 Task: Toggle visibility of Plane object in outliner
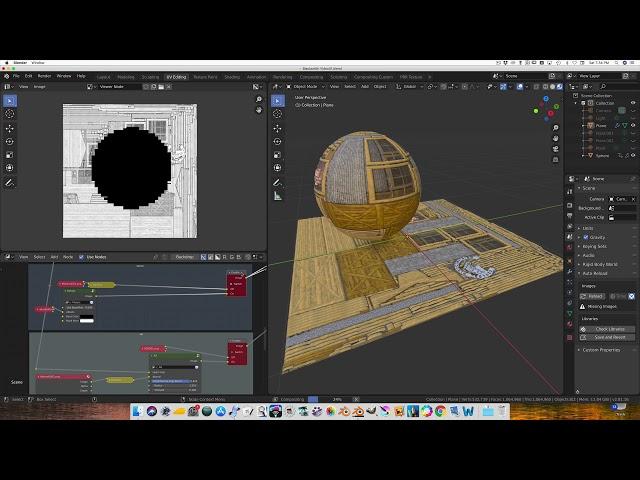(x=633, y=125)
